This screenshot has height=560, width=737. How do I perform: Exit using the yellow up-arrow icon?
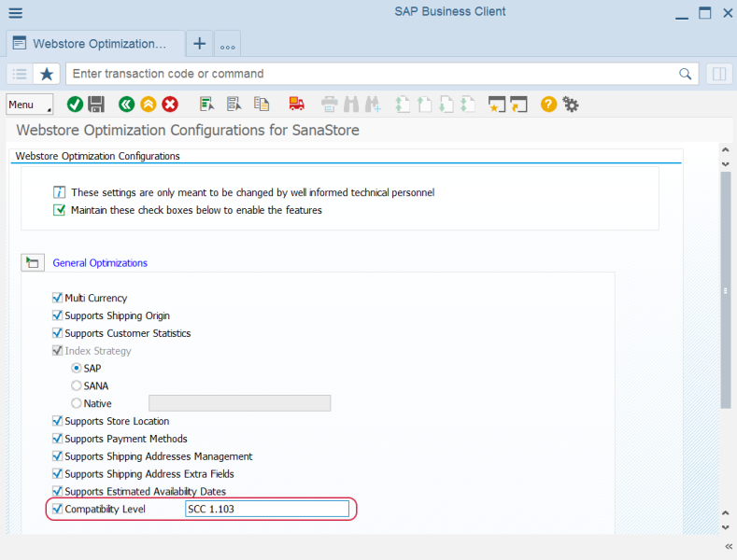point(149,105)
